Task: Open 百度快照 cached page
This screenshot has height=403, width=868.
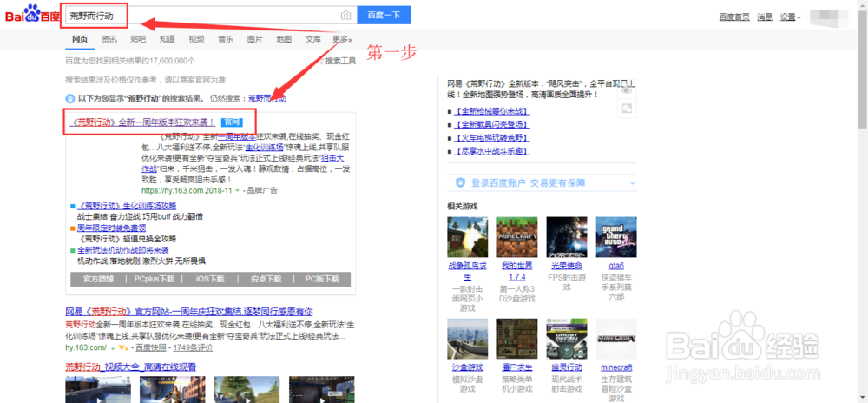Action: coord(152,347)
